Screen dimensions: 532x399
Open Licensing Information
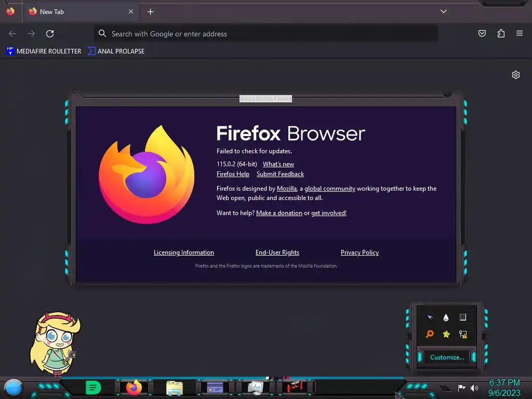pos(183,252)
